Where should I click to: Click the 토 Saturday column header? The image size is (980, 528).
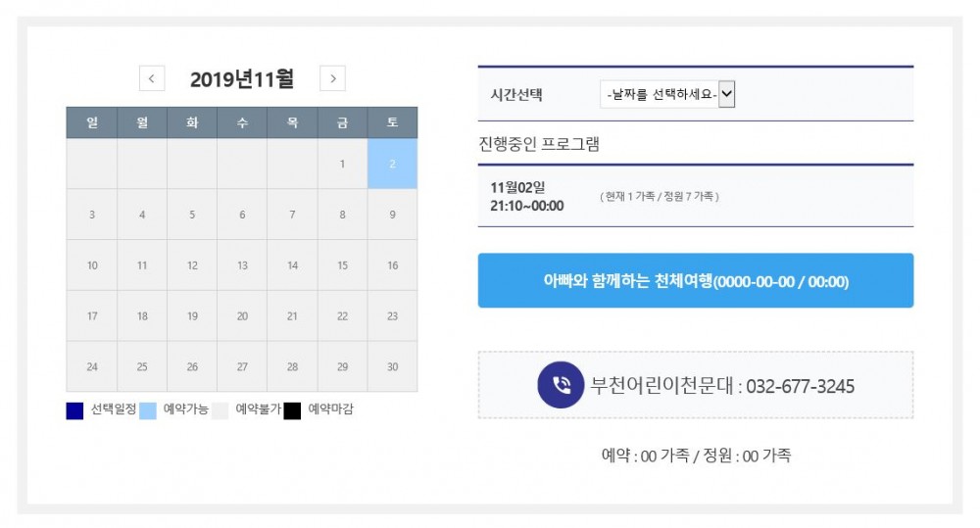point(392,122)
